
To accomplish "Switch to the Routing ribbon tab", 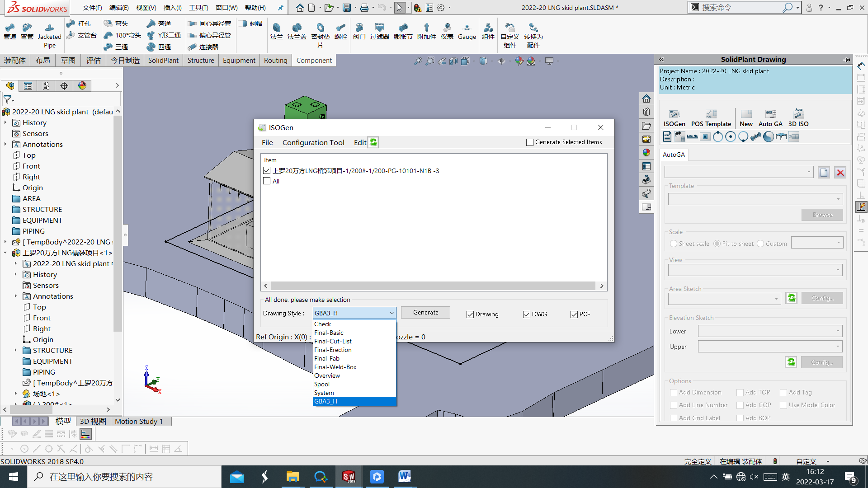I will point(275,60).
